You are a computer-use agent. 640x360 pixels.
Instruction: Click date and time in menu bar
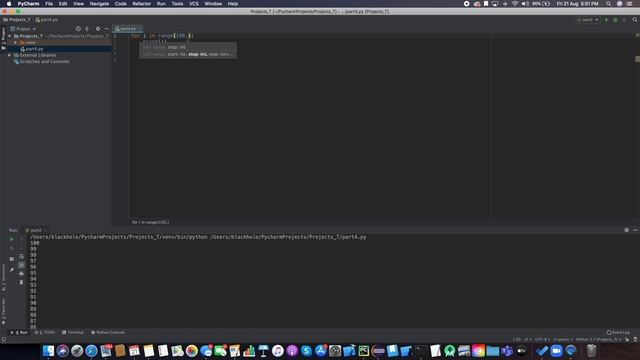point(577,4)
